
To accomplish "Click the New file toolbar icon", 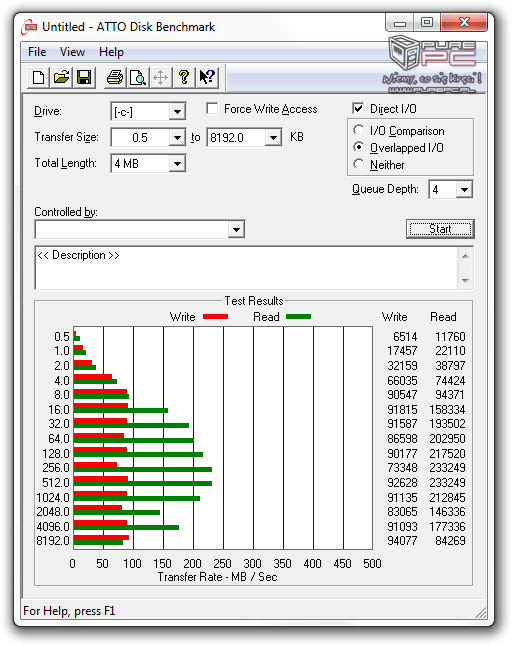I will (x=38, y=77).
